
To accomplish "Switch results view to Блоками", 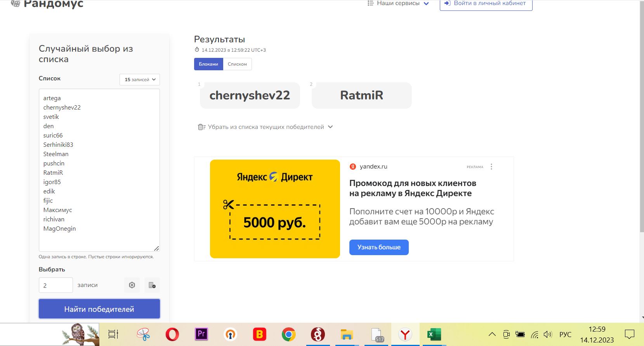I will (208, 64).
